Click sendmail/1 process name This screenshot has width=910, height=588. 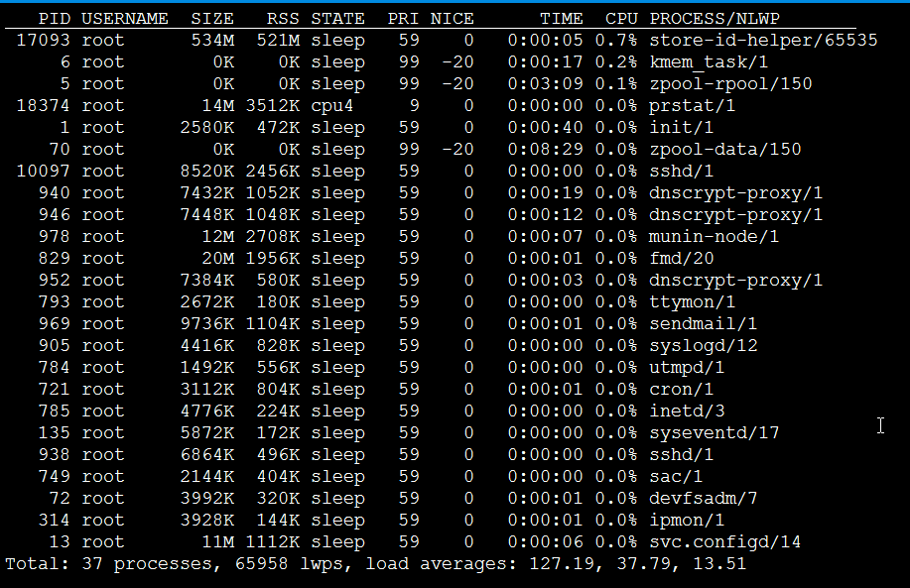[704, 324]
